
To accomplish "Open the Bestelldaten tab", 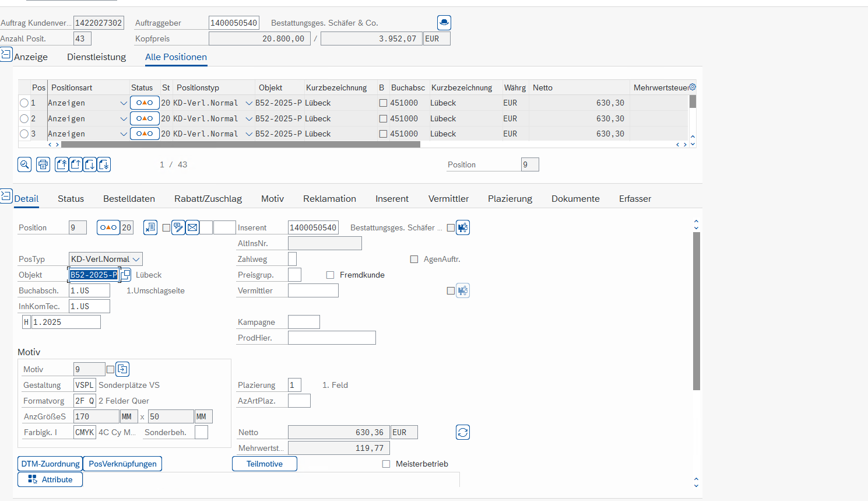I will 129,198.
